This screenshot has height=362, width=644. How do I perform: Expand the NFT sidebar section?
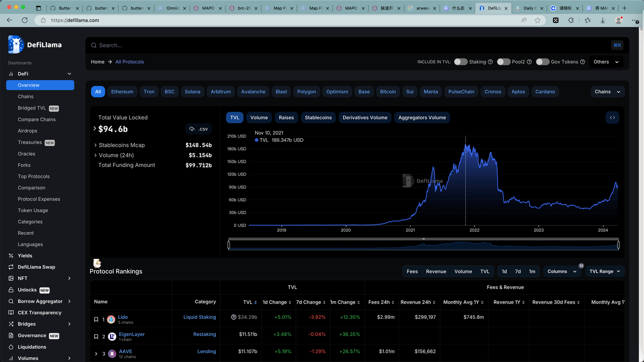coord(69,278)
